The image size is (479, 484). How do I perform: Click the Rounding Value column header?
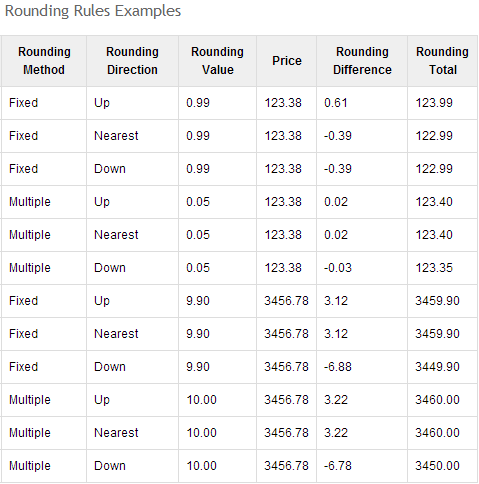click(217, 61)
